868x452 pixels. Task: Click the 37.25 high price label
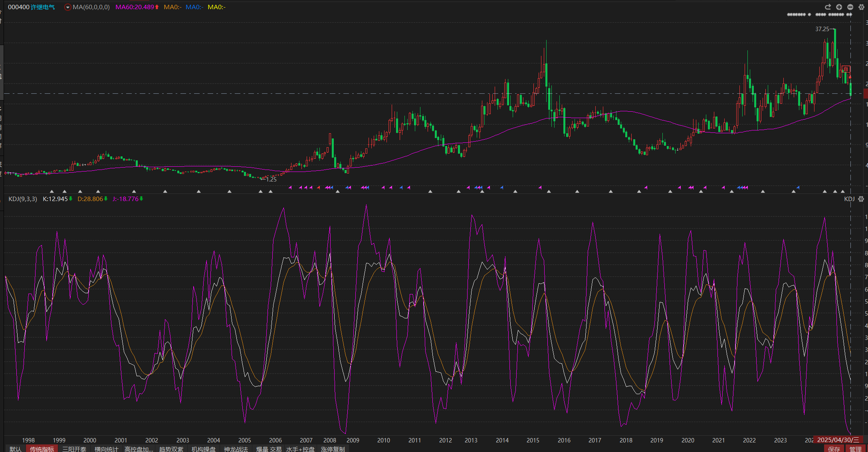[x=822, y=29]
